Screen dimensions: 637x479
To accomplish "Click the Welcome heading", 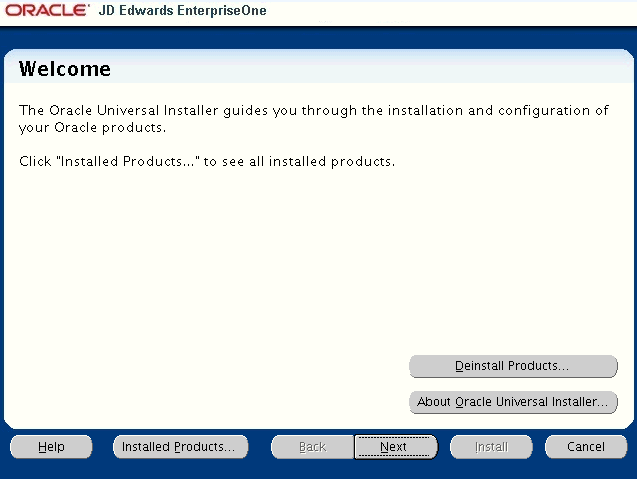I will (x=65, y=70).
